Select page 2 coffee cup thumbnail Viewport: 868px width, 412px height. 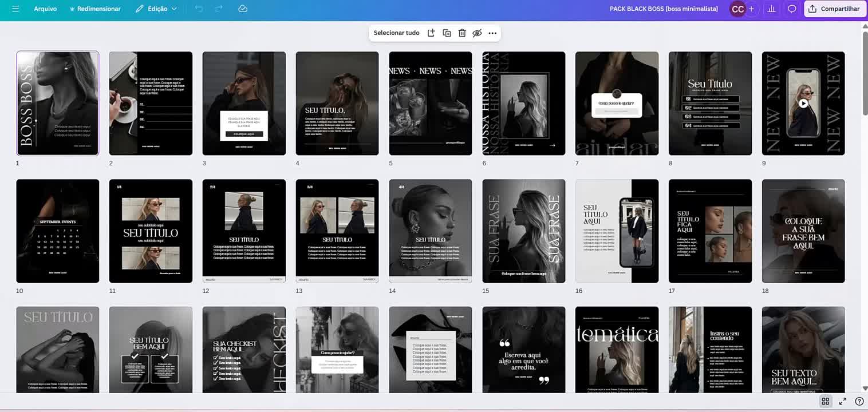pos(151,103)
